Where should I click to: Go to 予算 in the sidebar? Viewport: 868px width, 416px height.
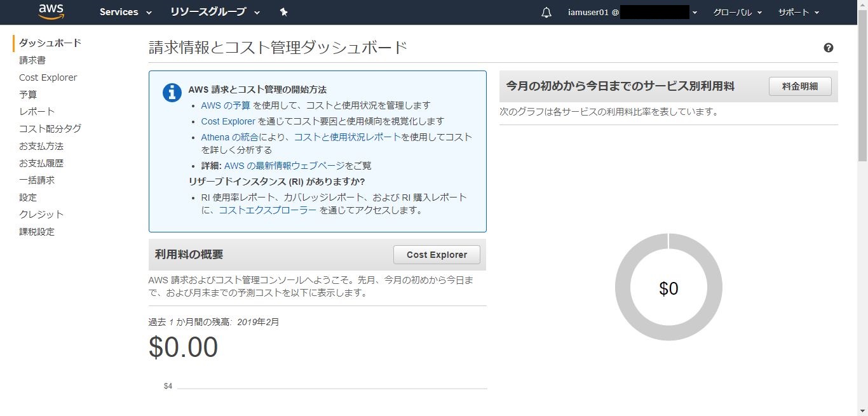28,95
